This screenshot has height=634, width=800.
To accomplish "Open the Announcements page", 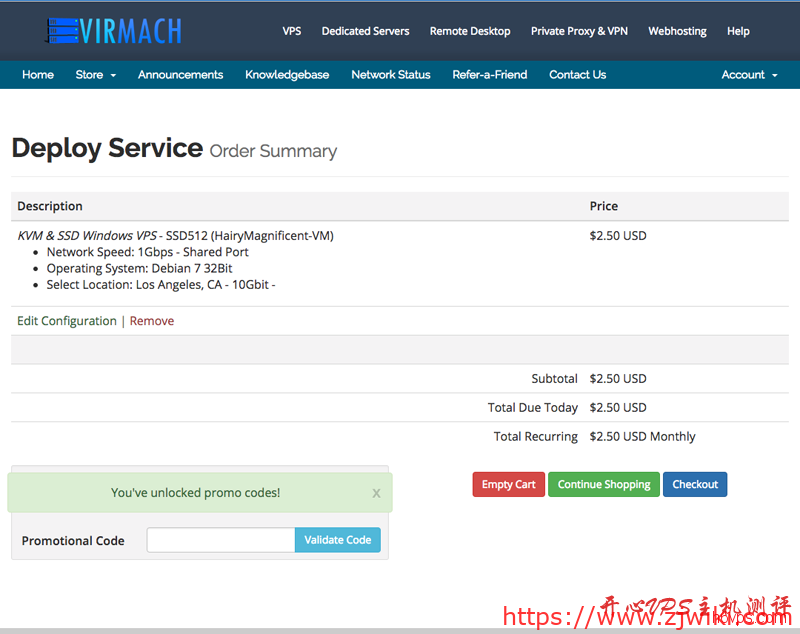I will pyautogui.click(x=180, y=75).
